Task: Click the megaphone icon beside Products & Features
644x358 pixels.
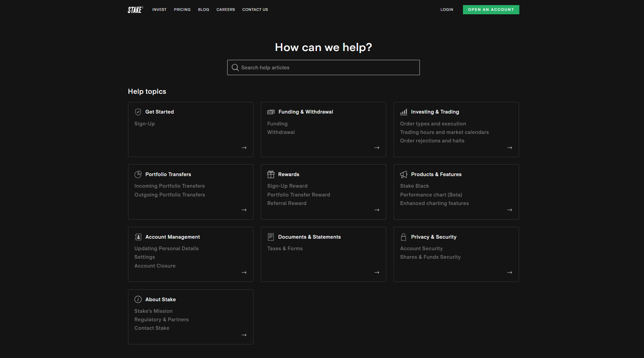Action: [404, 174]
